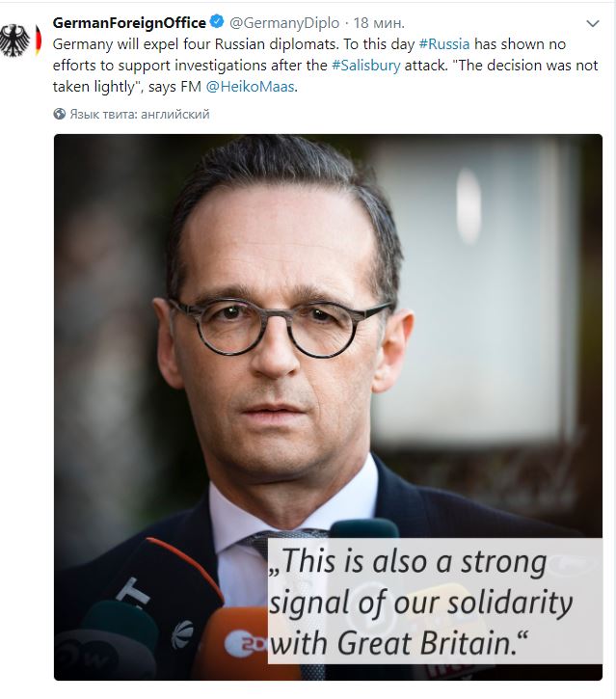Click the German flag stripe beside avatar

39,40
